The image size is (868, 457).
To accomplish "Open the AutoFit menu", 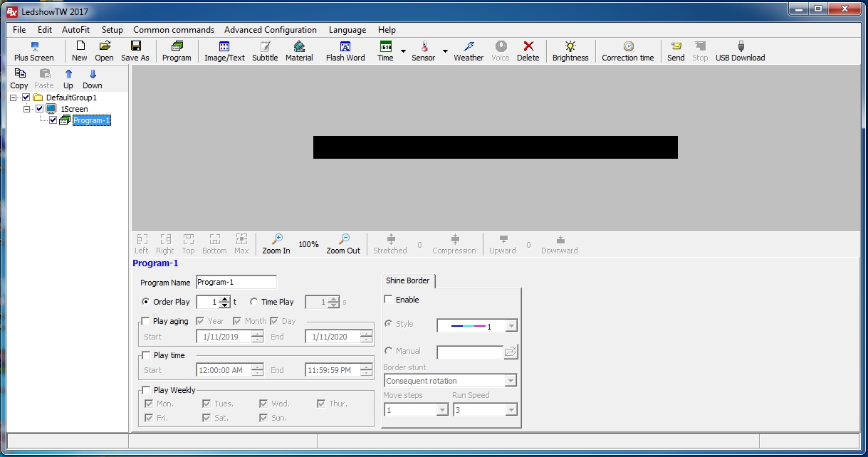I will point(75,30).
